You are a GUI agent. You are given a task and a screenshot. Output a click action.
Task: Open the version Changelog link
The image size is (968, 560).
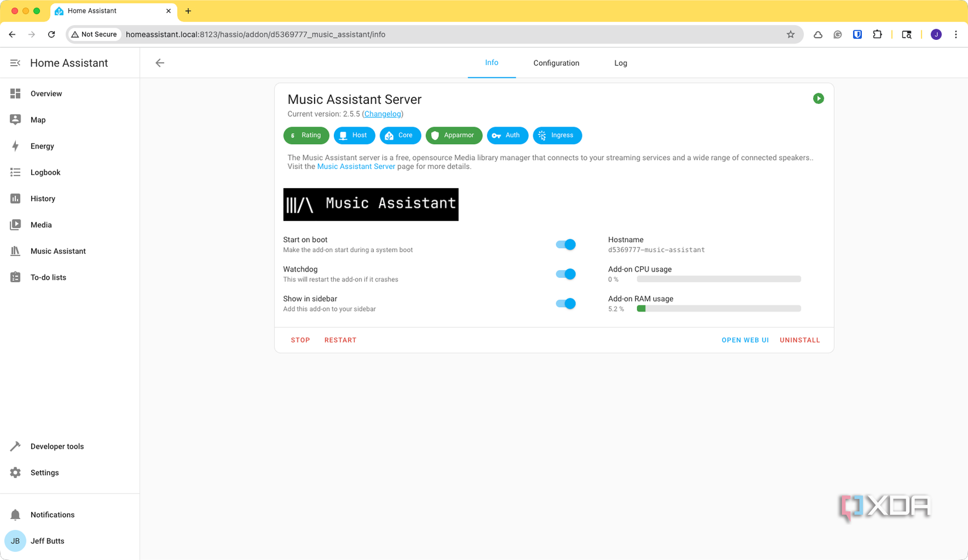tap(382, 114)
